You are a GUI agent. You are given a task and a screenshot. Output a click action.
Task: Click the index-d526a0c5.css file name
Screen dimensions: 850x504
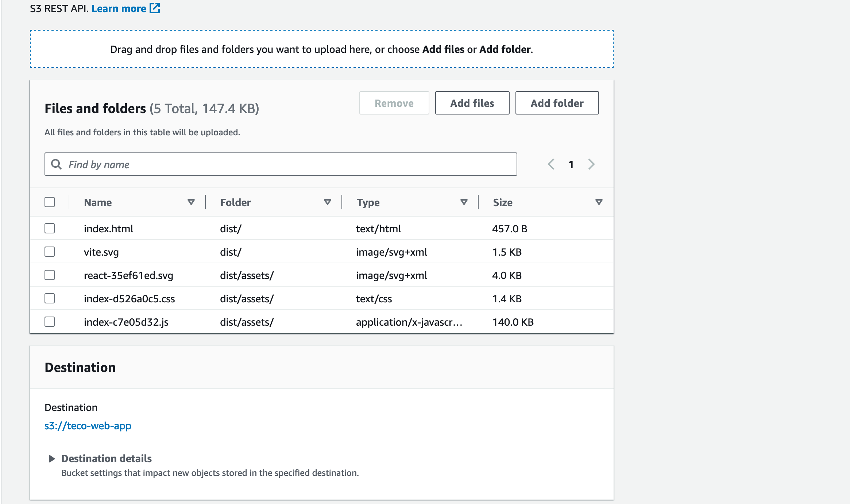click(x=130, y=299)
